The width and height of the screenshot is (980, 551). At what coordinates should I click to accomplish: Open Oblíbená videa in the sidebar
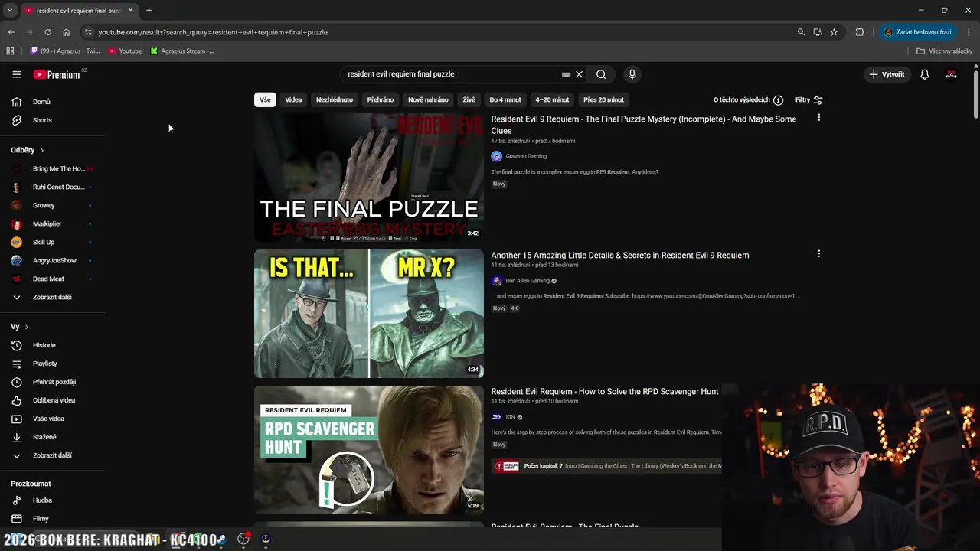click(x=53, y=400)
